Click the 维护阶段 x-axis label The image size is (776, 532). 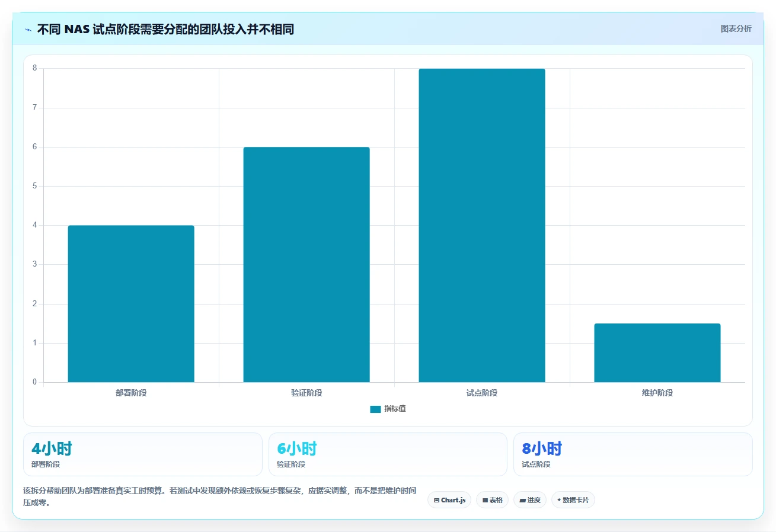click(x=657, y=393)
